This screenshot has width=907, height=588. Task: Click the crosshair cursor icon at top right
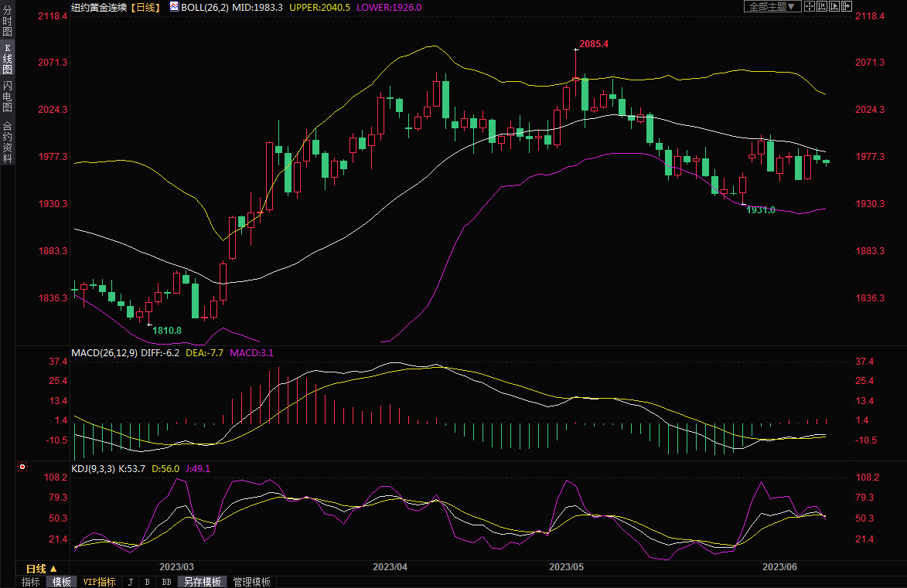[810, 6]
